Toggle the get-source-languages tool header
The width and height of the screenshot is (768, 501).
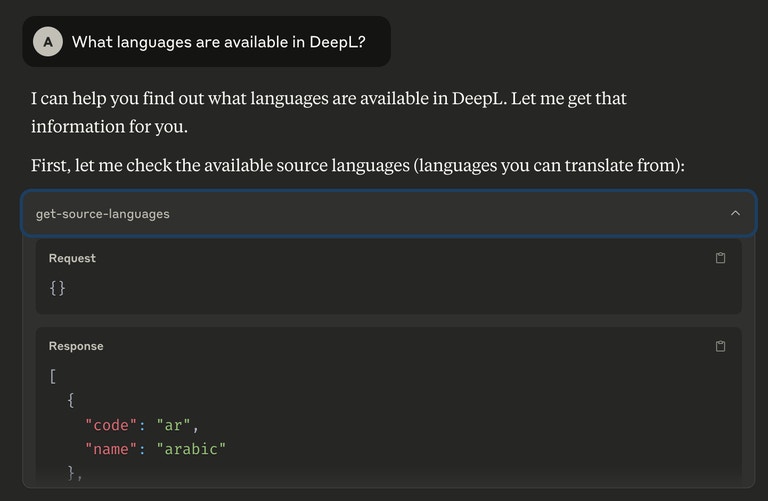[x=103, y=213]
